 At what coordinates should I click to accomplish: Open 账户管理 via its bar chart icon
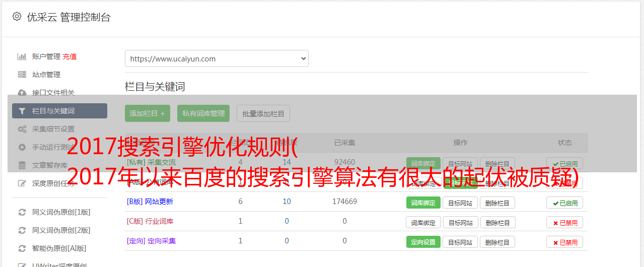[22, 56]
